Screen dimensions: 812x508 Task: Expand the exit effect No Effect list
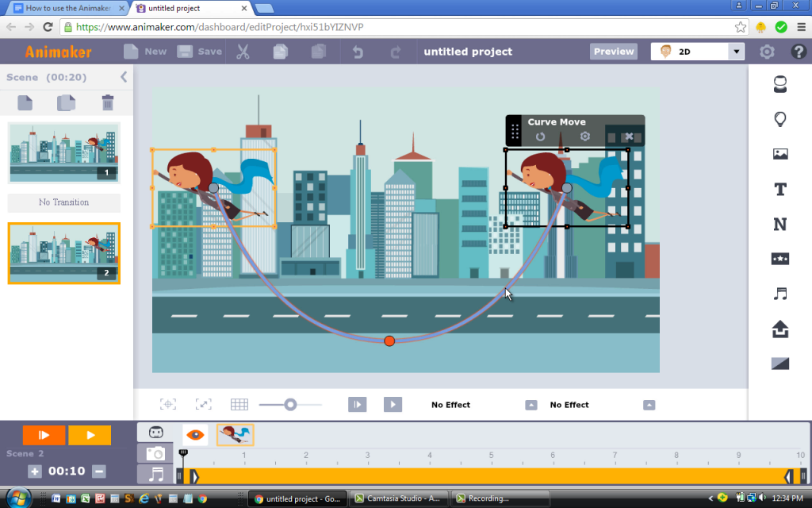649,405
